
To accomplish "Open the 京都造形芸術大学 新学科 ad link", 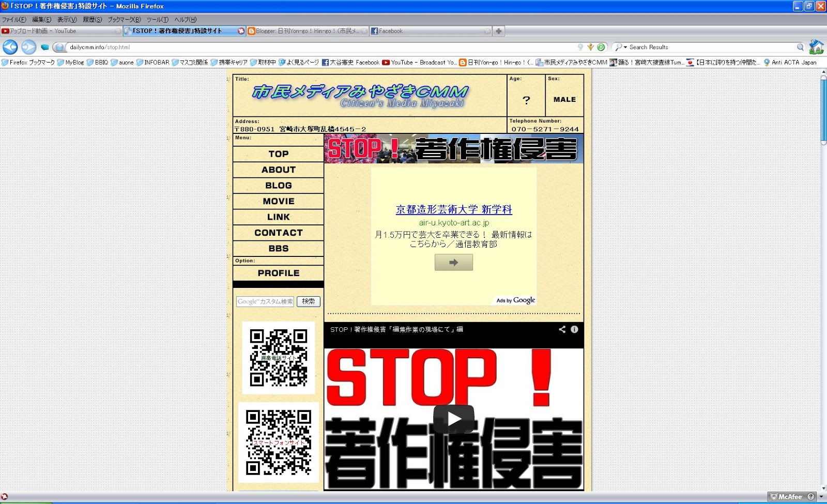I will point(453,210).
